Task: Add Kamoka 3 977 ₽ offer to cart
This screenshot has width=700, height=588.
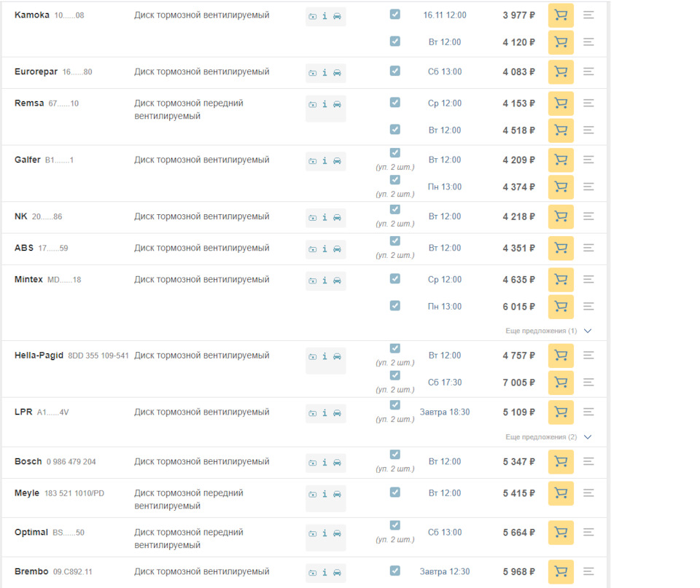Action: tap(561, 15)
